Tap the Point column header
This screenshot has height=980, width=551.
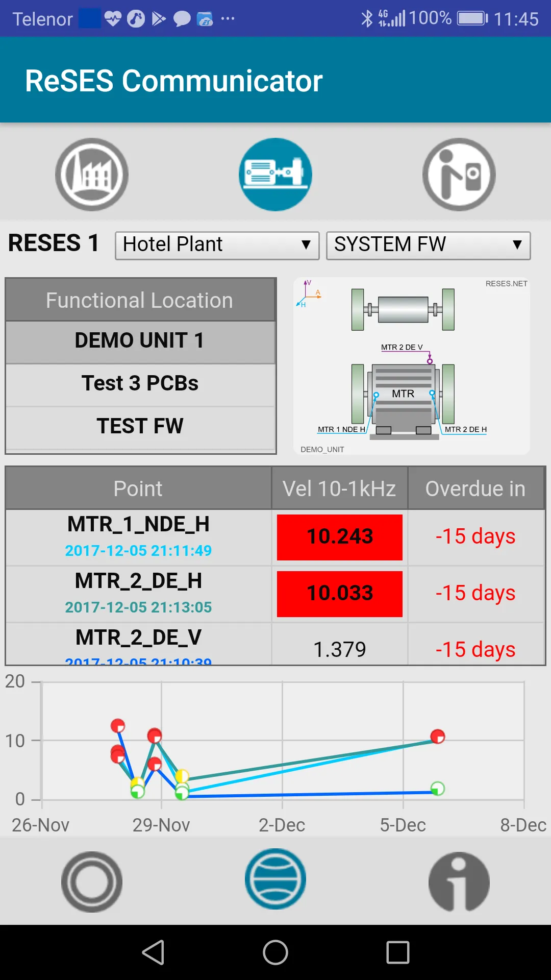coord(138,488)
